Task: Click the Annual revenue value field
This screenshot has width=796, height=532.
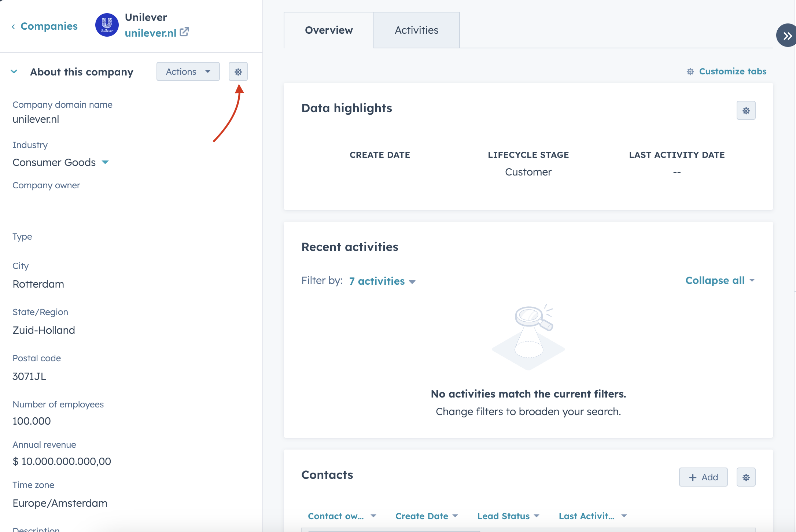Action: pyautogui.click(x=62, y=461)
